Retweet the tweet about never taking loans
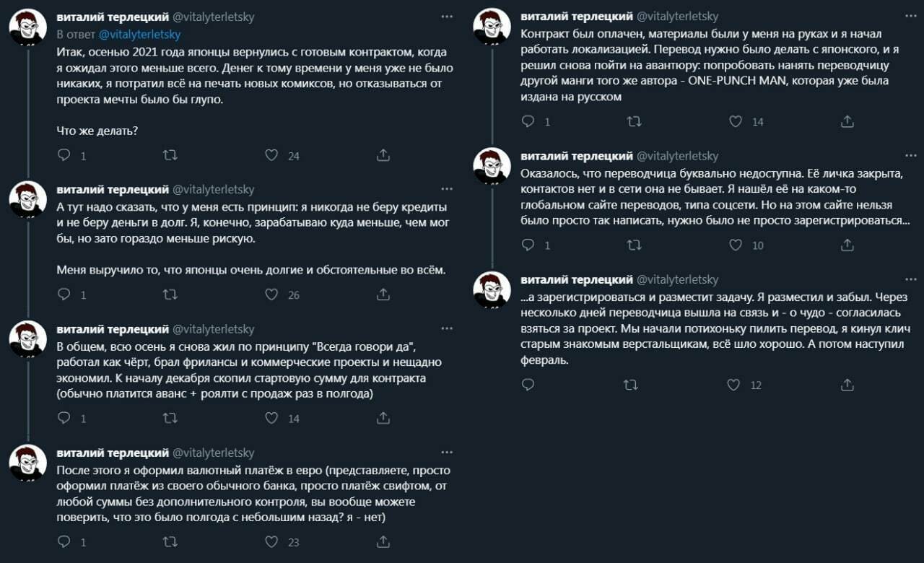This screenshot has height=563, width=924. click(170, 294)
